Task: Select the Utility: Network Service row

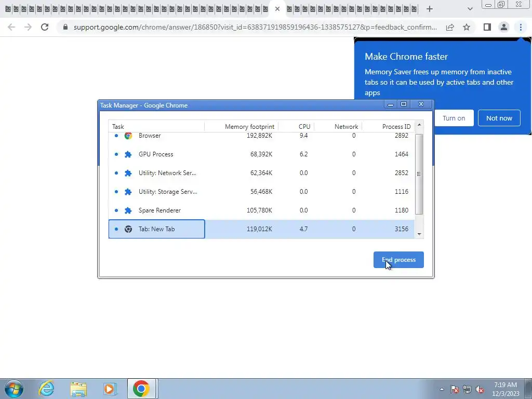Action: click(x=262, y=172)
